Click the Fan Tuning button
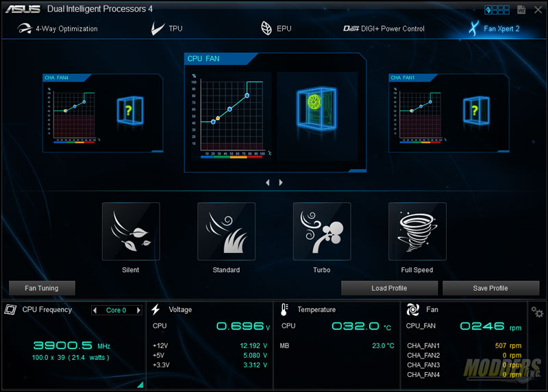Viewport: 548px width, 392px height. tap(42, 288)
